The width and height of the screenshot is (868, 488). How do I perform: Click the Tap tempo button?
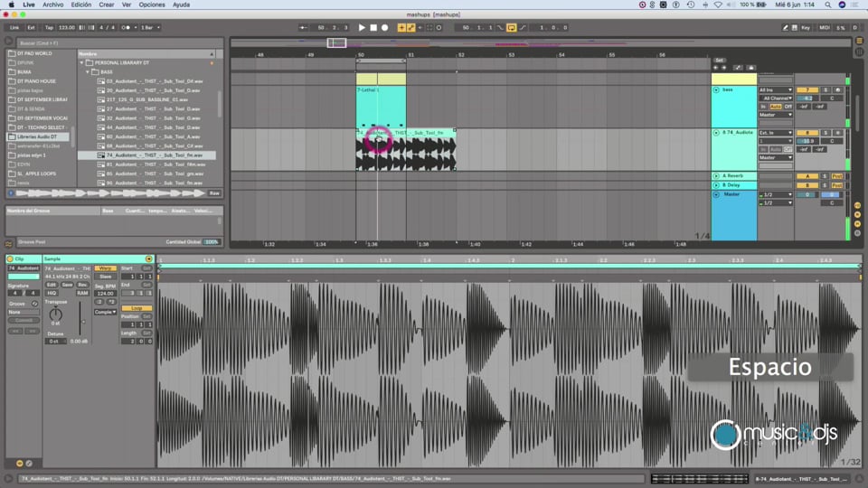[x=49, y=27]
